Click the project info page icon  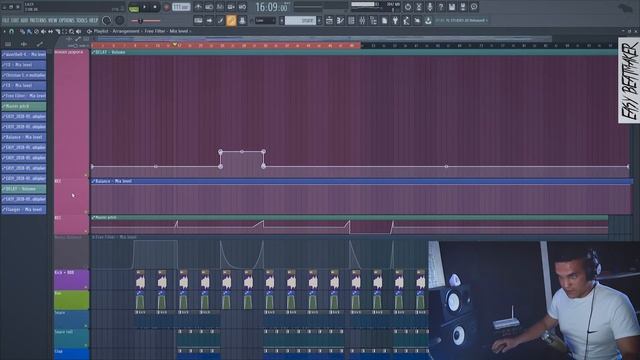(x=384, y=20)
